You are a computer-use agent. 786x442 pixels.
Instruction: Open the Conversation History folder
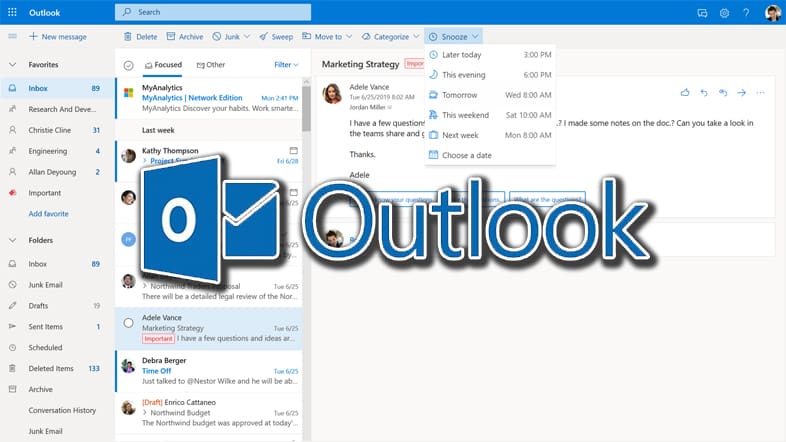tap(56, 410)
